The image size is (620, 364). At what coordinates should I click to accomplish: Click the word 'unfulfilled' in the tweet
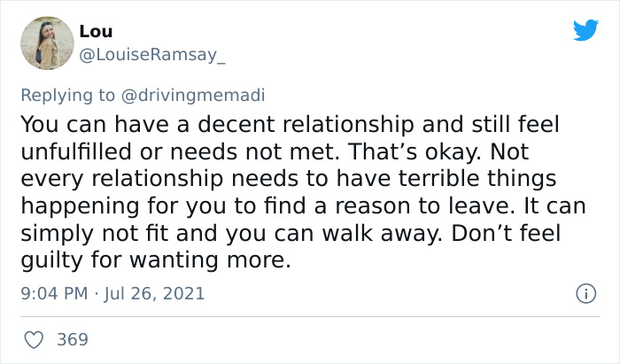coord(76,151)
